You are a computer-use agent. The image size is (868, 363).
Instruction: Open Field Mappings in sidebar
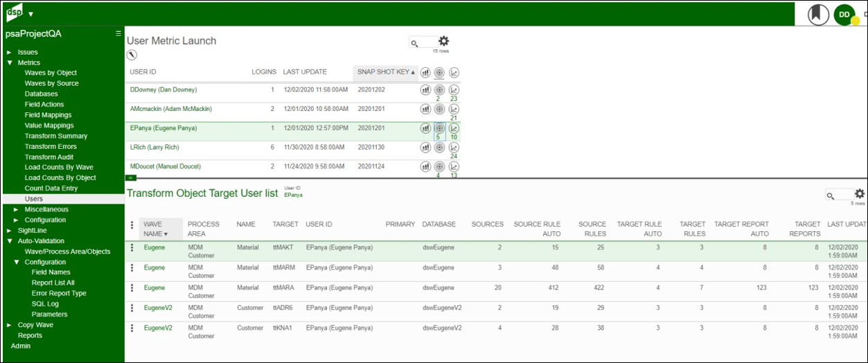point(48,115)
